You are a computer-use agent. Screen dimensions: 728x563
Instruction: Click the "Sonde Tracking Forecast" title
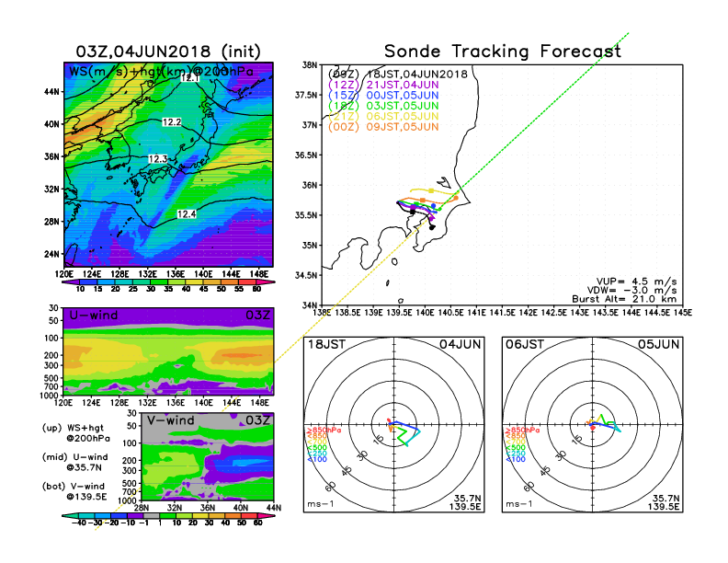pyautogui.click(x=503, y=52)
